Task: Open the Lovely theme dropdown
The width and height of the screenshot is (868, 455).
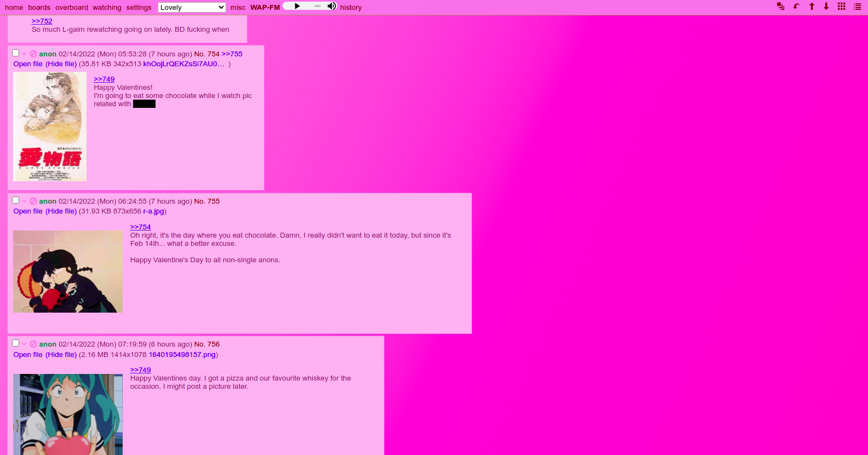Action: (192, 7)
